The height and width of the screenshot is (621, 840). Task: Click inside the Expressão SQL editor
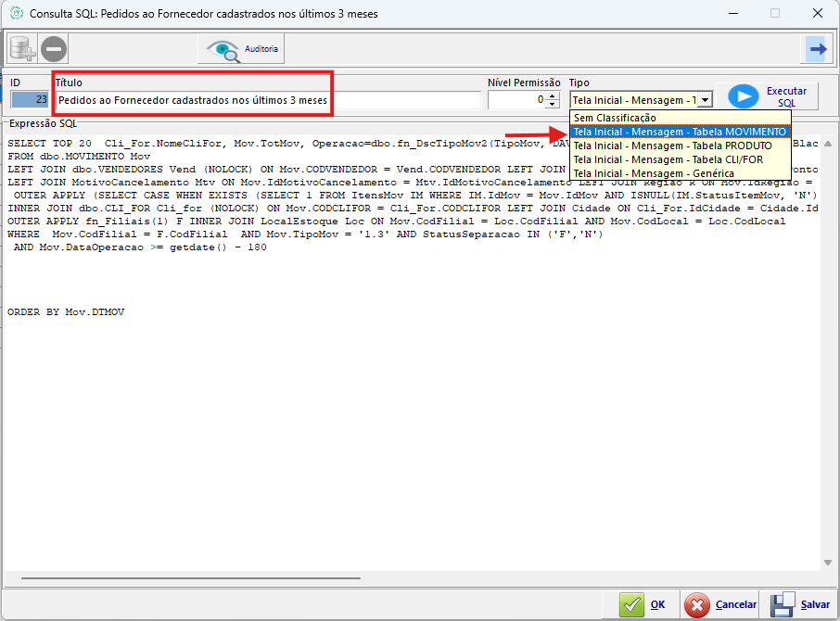pos(408,417)
